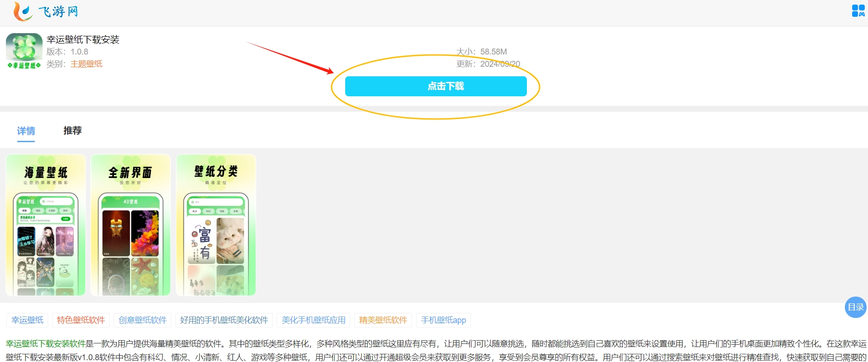Open the 精美壁纸软件 tag

[383, 320]
